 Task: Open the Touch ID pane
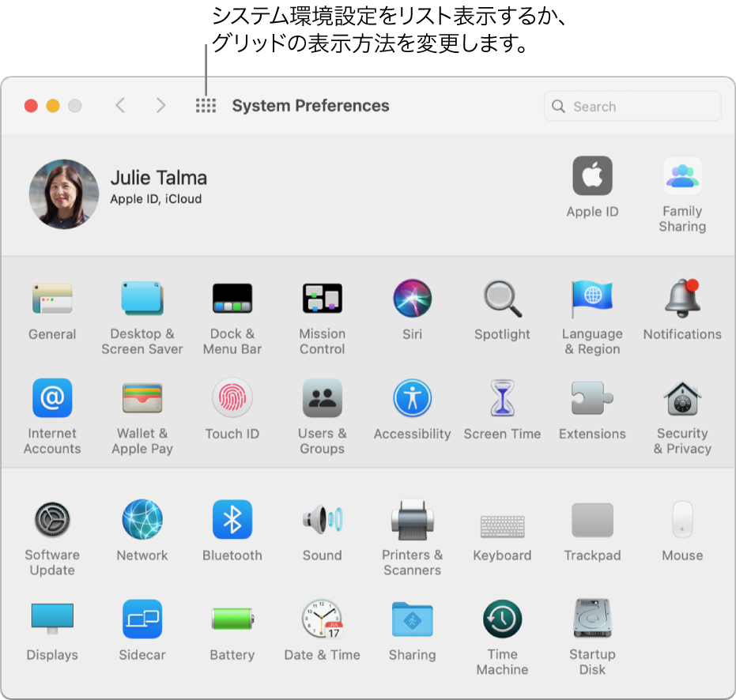232,398
